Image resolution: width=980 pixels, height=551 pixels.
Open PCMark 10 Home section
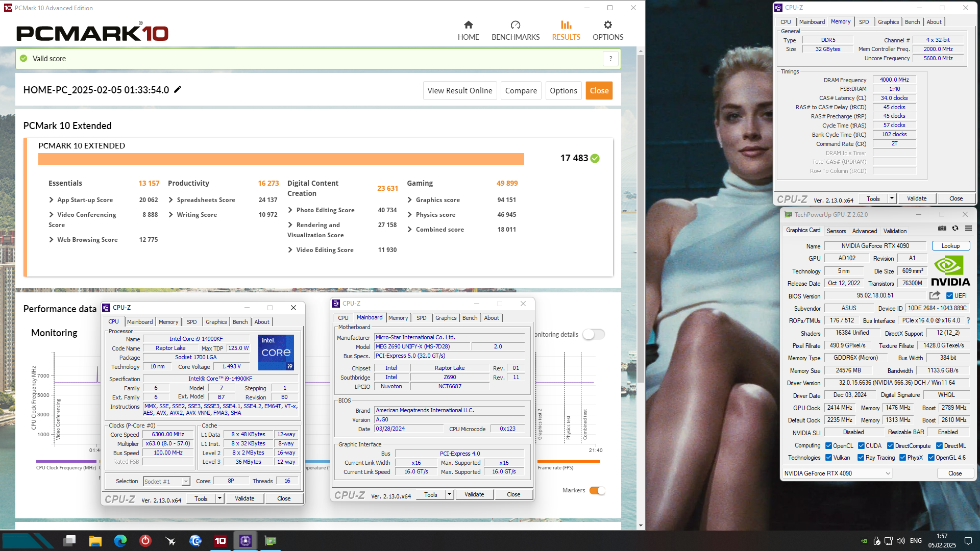pyautogui.click(x=468, y=31)
